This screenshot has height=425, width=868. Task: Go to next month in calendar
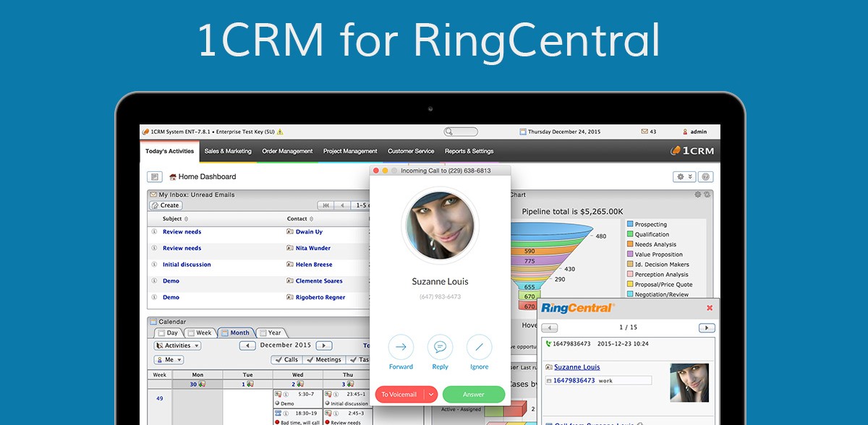pyautogui.click(x=324, y=345)
